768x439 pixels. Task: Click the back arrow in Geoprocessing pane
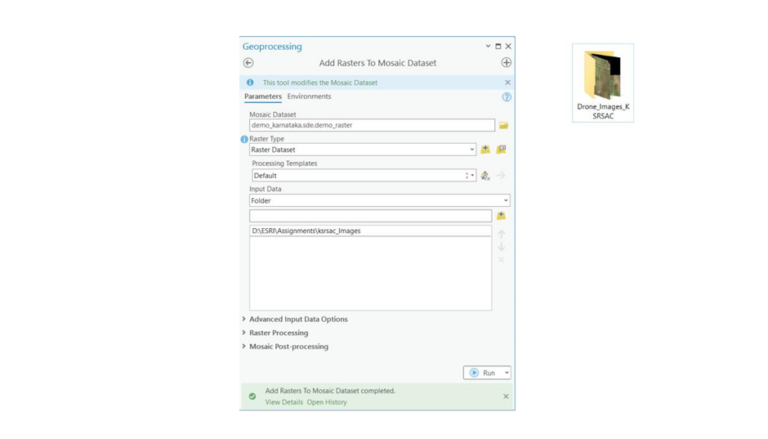[248, 63]
